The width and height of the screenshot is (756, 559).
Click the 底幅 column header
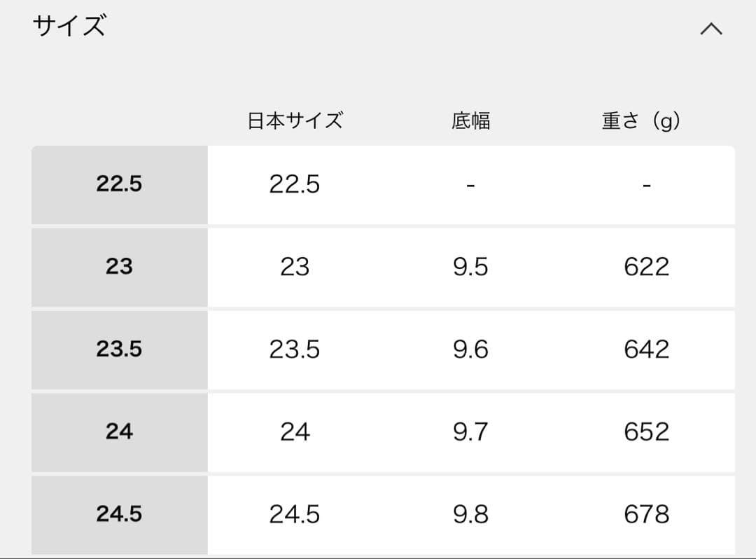[x=470, y=120]
